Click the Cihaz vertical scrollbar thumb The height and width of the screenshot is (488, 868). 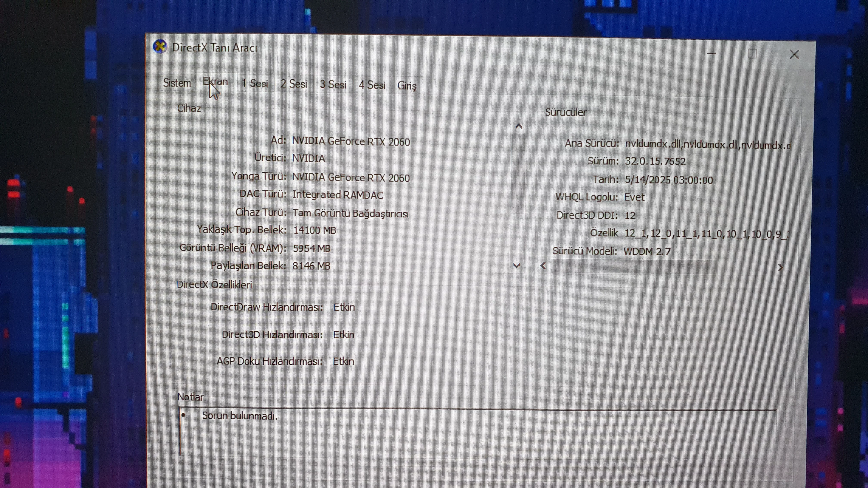coord(518,173)
